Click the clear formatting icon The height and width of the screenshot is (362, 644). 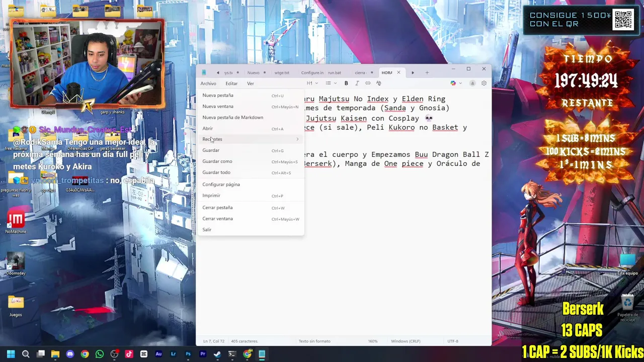[x=379, y=83]
